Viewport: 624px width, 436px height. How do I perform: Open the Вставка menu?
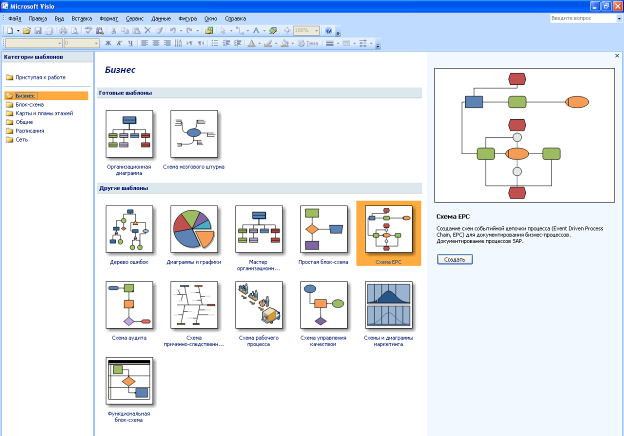click(82, 18)
